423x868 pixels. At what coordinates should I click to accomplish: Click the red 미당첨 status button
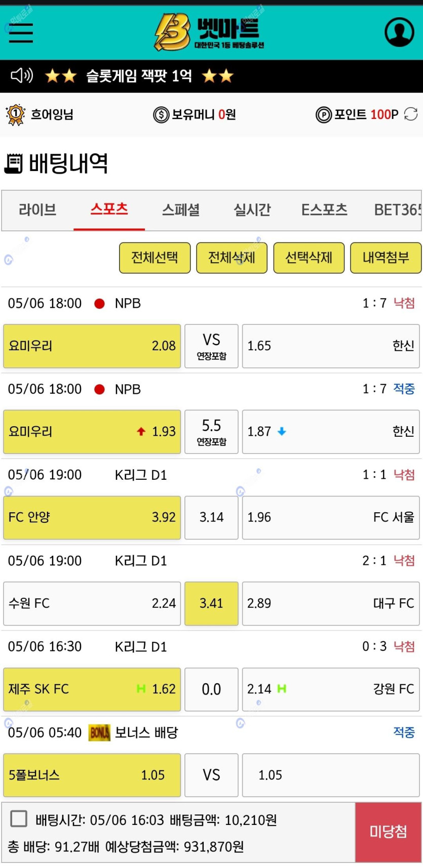[388, 832]
